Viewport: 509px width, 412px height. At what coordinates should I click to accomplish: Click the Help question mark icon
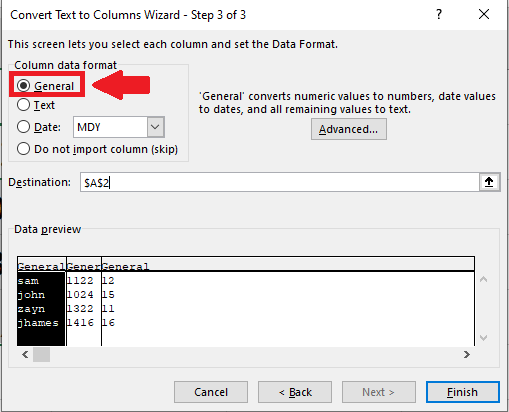coord(439,14)
